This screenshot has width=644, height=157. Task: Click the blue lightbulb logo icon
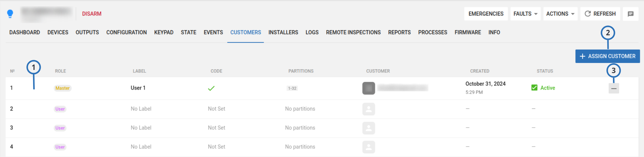(10, 14)
